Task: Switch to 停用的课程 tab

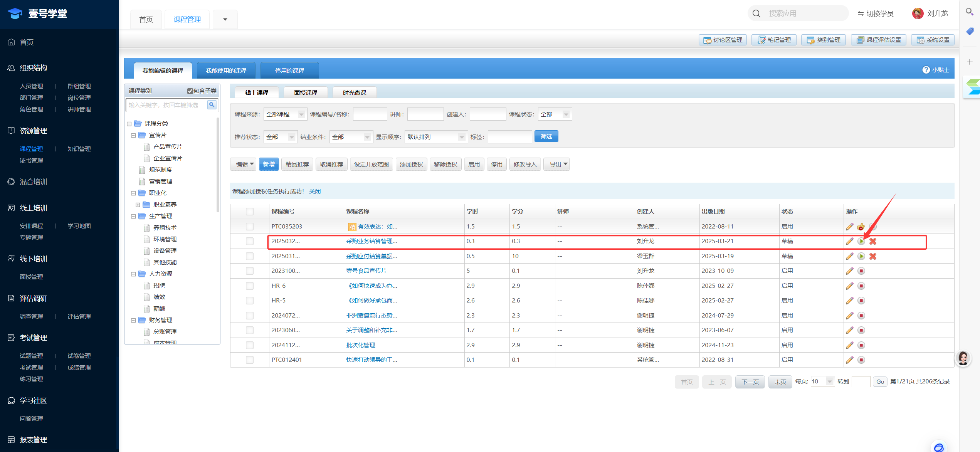Action: click(x=289, y=71)
